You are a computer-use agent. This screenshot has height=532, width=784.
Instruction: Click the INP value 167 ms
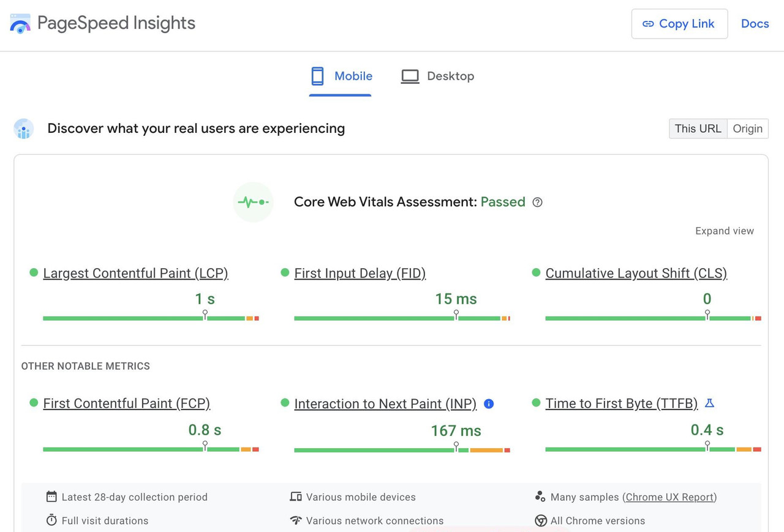(x=456, y=430)
